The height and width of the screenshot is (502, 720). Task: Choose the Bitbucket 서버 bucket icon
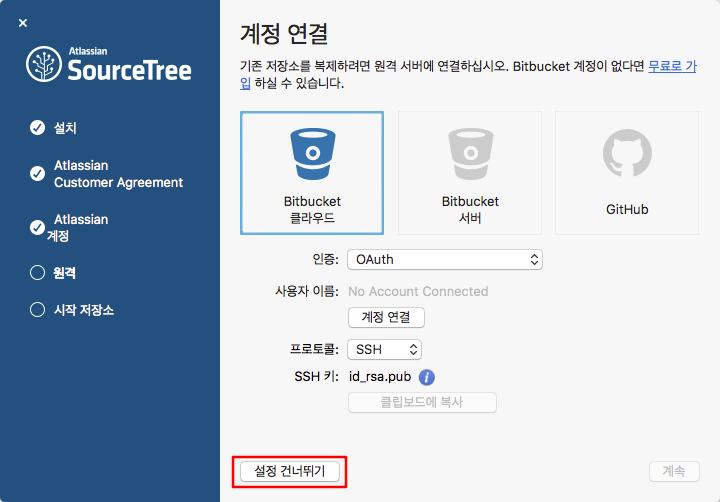pyautogui.click(x=471, y=154)
